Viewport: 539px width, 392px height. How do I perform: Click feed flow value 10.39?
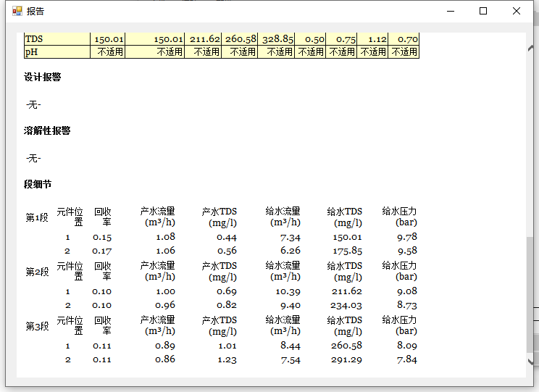point(287,291)
